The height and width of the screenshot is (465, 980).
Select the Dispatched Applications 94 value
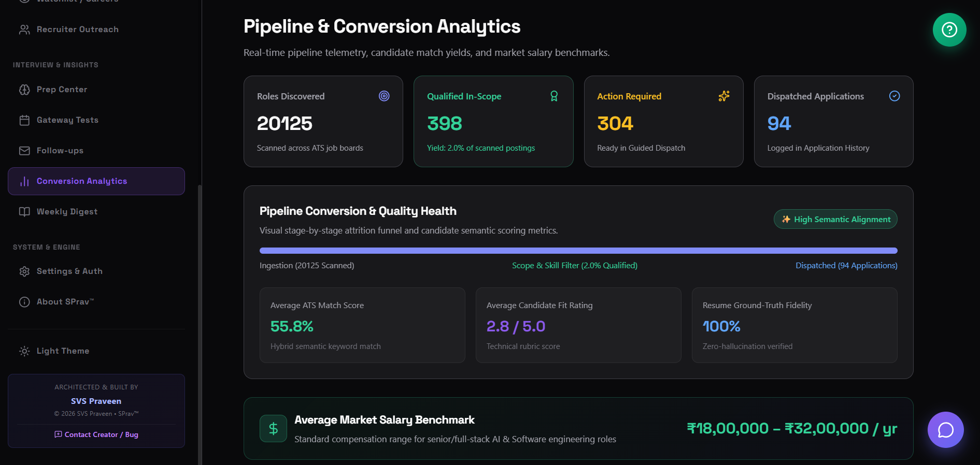tap(779, 123)
